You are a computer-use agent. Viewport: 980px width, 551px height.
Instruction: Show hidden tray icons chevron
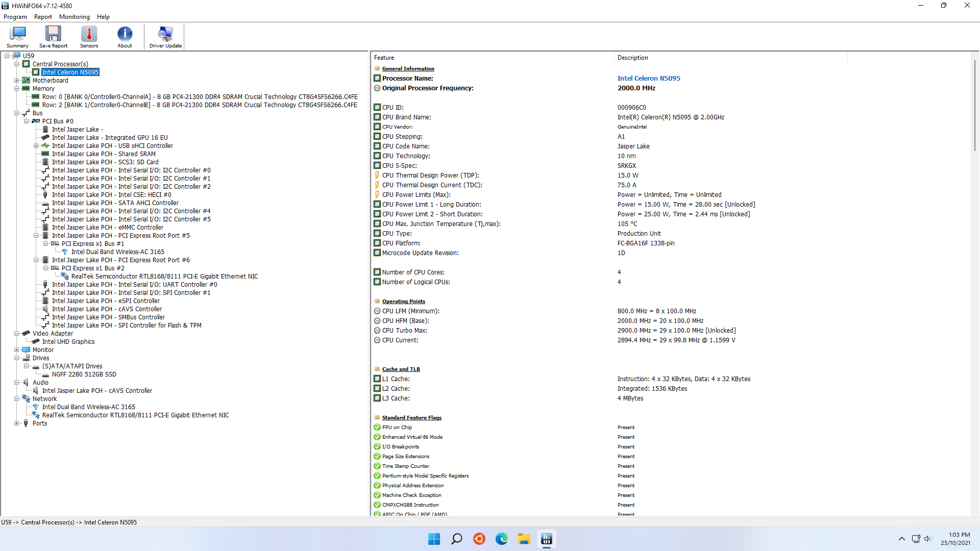click(x=901, y=539)
